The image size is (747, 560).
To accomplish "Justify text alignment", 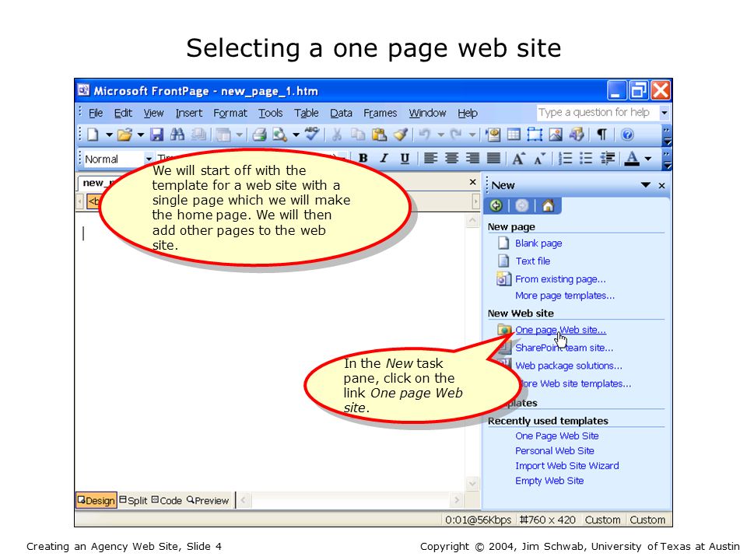I will (493, 158).
